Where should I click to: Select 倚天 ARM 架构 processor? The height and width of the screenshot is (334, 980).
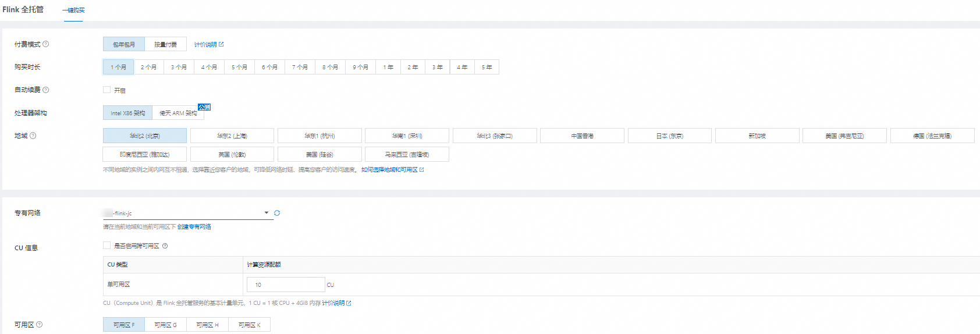(x=178, y=113)
